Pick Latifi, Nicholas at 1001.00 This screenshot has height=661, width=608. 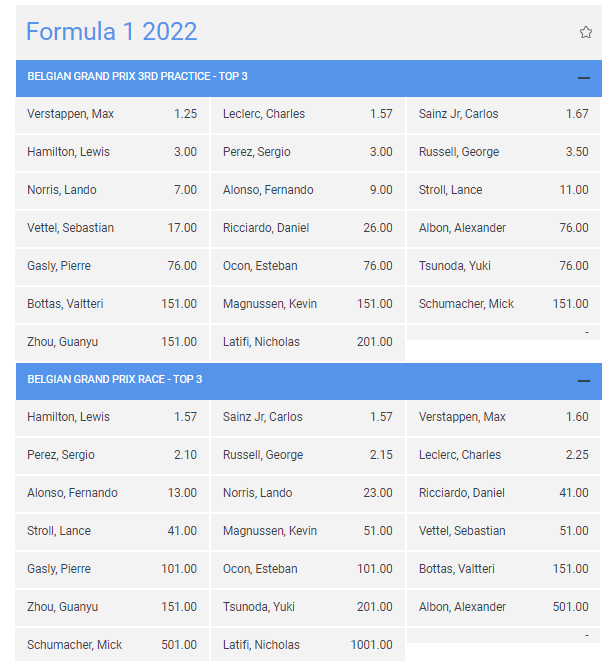[x=308, y=645]
